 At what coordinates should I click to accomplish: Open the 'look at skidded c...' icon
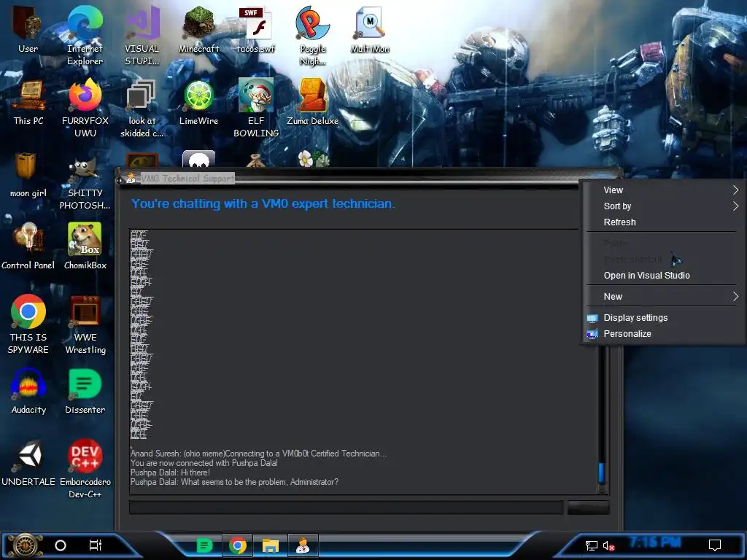pos(142,108)
